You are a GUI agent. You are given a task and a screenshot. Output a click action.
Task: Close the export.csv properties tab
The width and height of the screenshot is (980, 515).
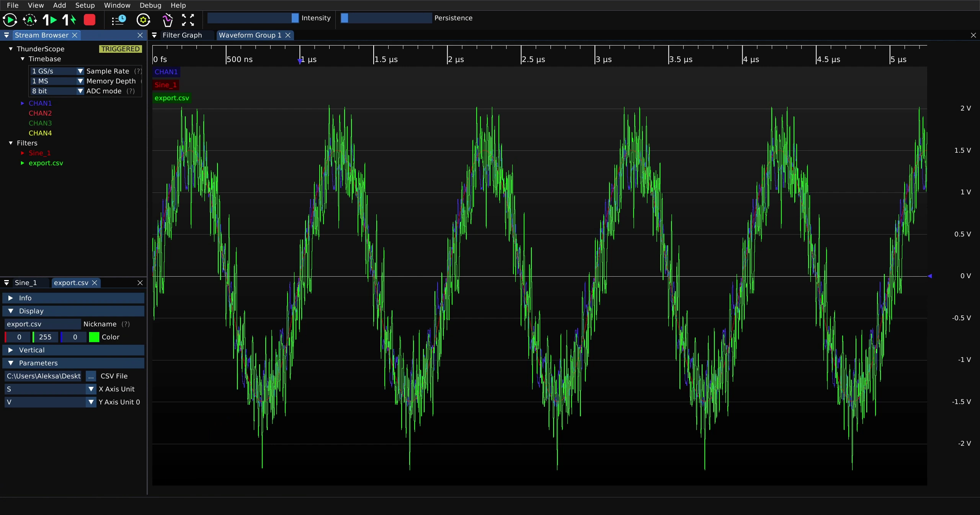click(x=95, y=283)
